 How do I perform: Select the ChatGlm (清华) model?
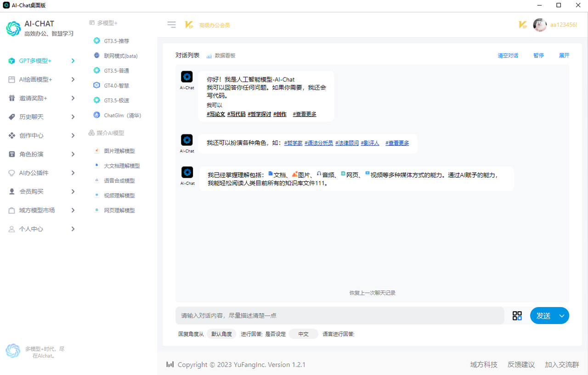(x=122, y=115)
